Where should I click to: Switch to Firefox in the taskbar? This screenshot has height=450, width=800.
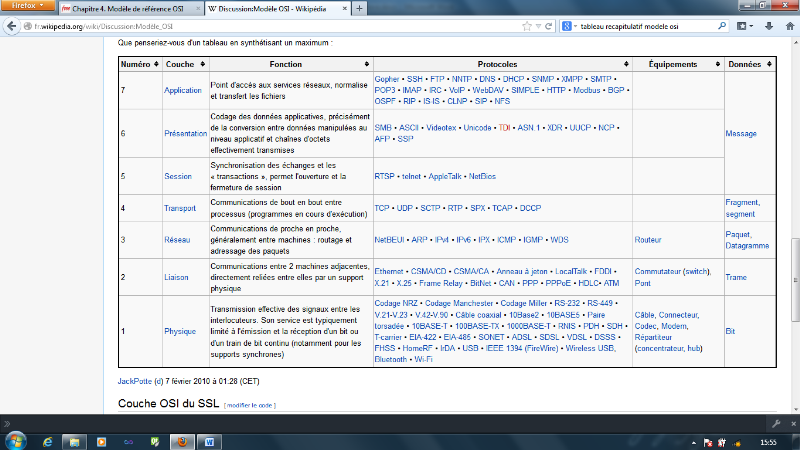(182, 442)
